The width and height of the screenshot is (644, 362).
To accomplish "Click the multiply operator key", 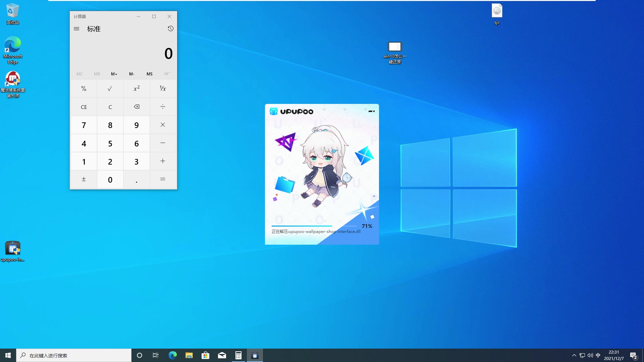I will [x=163, y=125].
